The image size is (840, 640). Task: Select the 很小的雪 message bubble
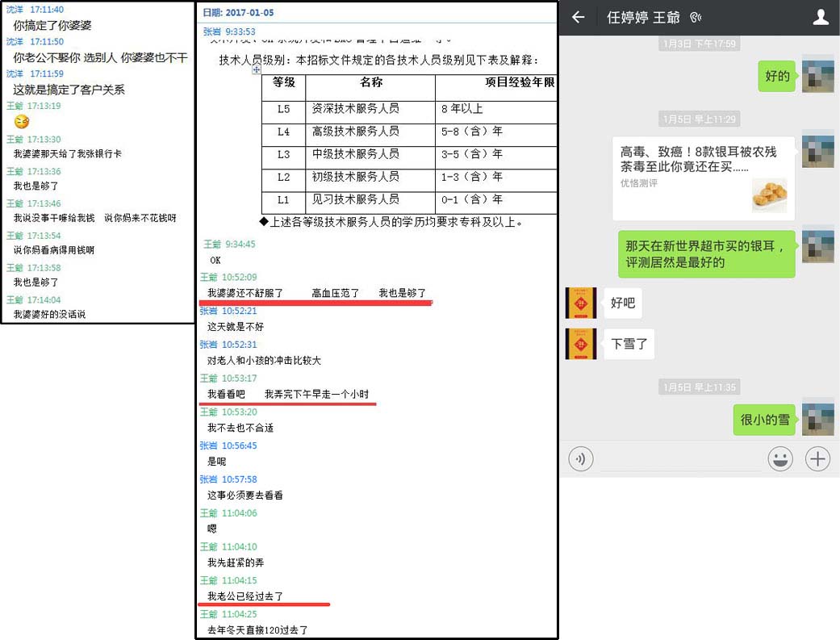click(765, 420)
